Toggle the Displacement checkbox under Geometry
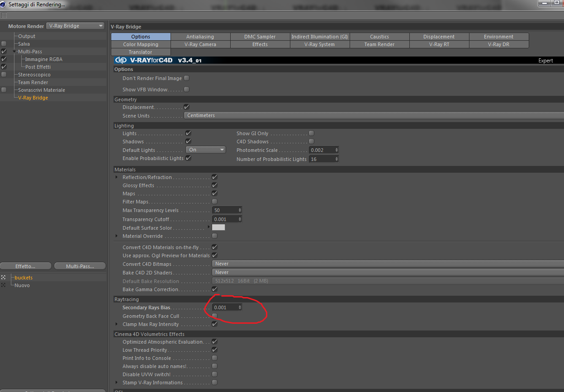This screenshot has width=564, height=392. pyautogui.click(x=186, y=107)
